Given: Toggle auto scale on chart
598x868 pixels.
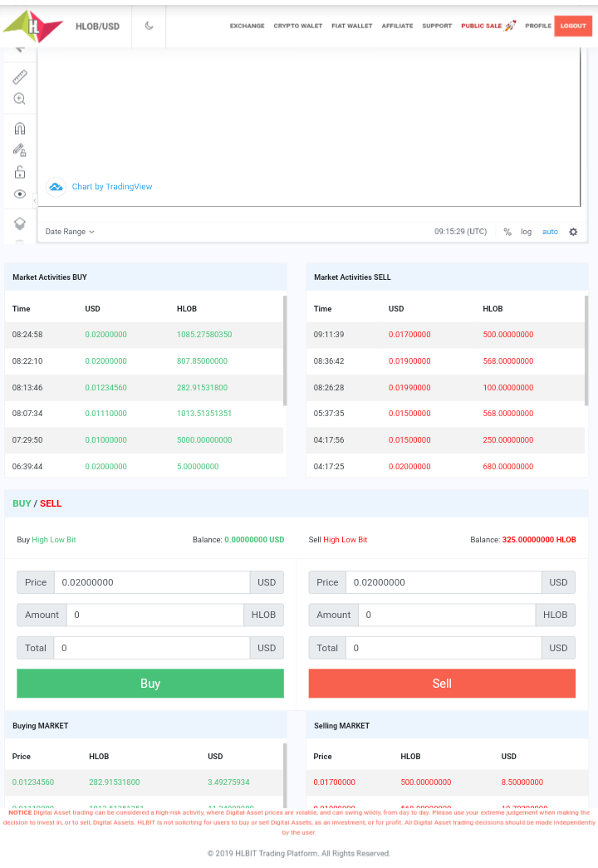Looking at the screenshot, I should 550,232.
